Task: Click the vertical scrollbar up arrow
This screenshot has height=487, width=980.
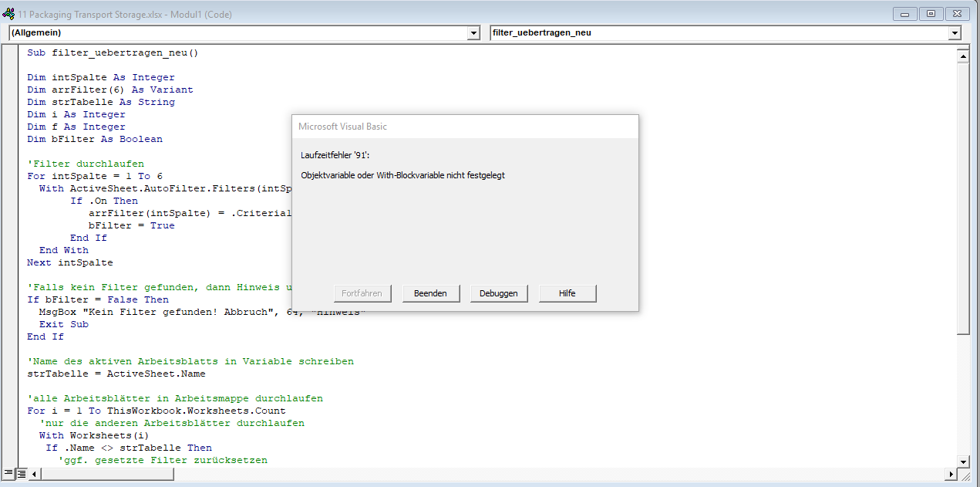Action: pyautogui.click(x=962, y=56)
